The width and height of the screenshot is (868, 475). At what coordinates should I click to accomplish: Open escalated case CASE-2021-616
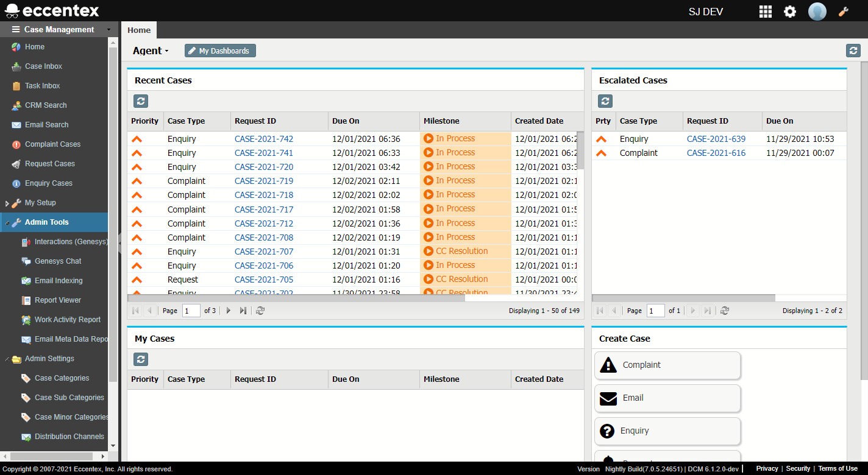click(716, 153)
